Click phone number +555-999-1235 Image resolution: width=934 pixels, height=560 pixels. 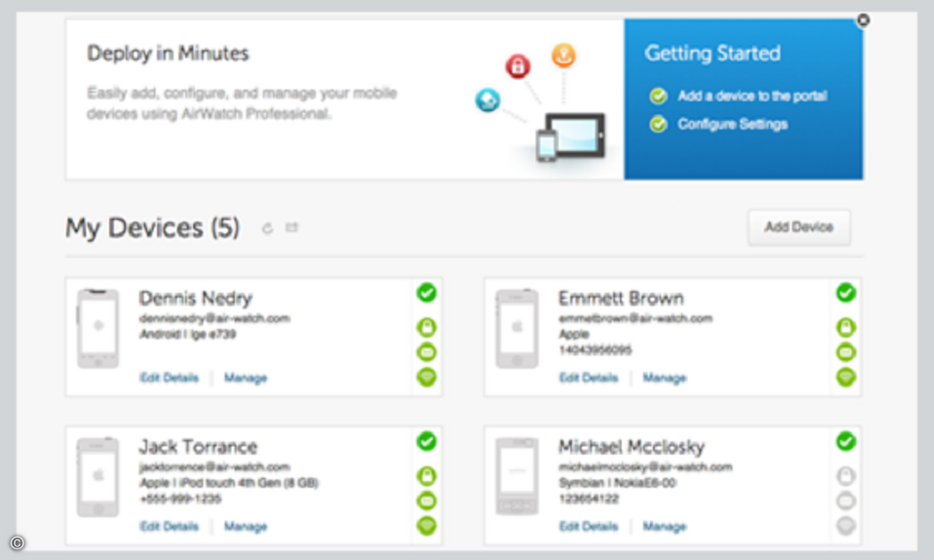[180, 499]
